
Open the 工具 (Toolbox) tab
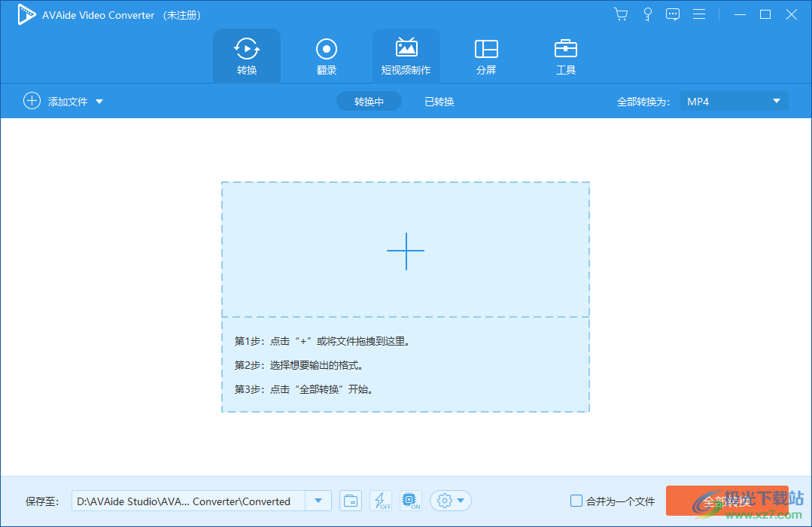pos(565,56)
